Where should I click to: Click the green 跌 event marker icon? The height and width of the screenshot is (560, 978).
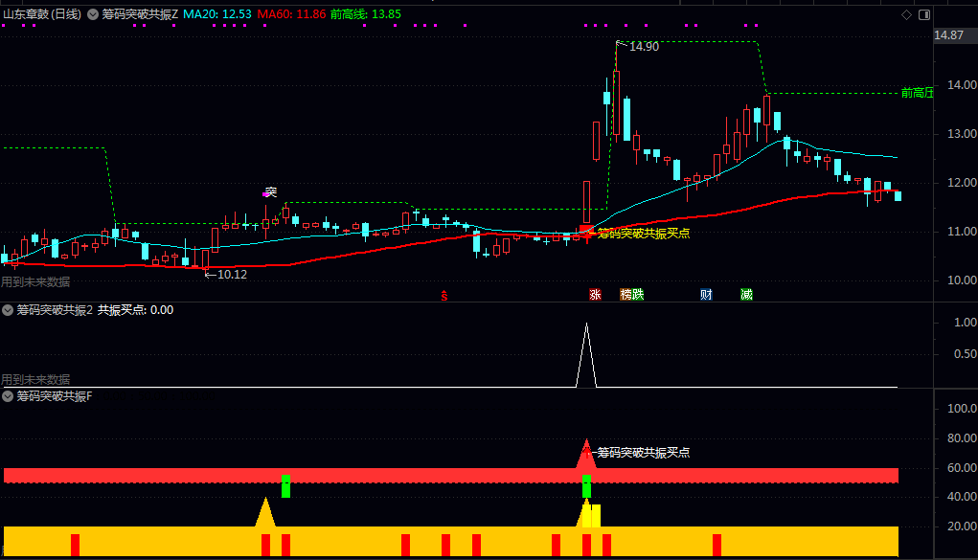pyautogui.click(x=637, y=294)
